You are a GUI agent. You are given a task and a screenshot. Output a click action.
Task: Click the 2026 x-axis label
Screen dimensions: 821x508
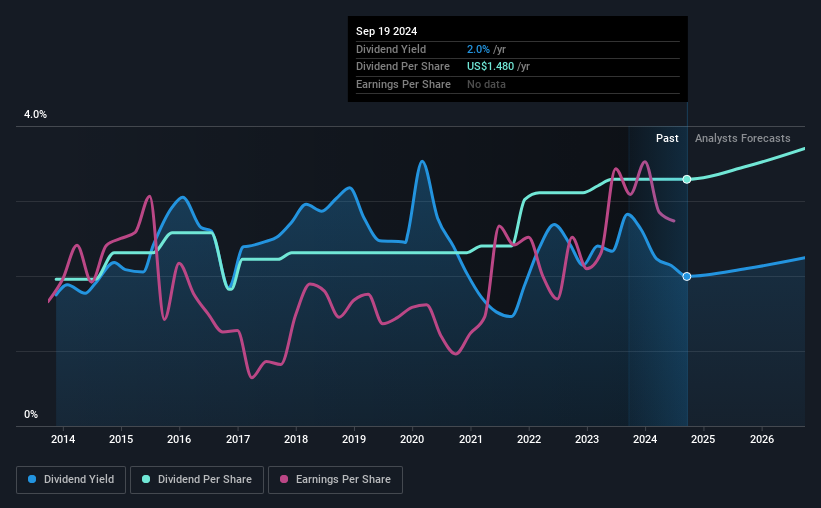tap(762, 439)
